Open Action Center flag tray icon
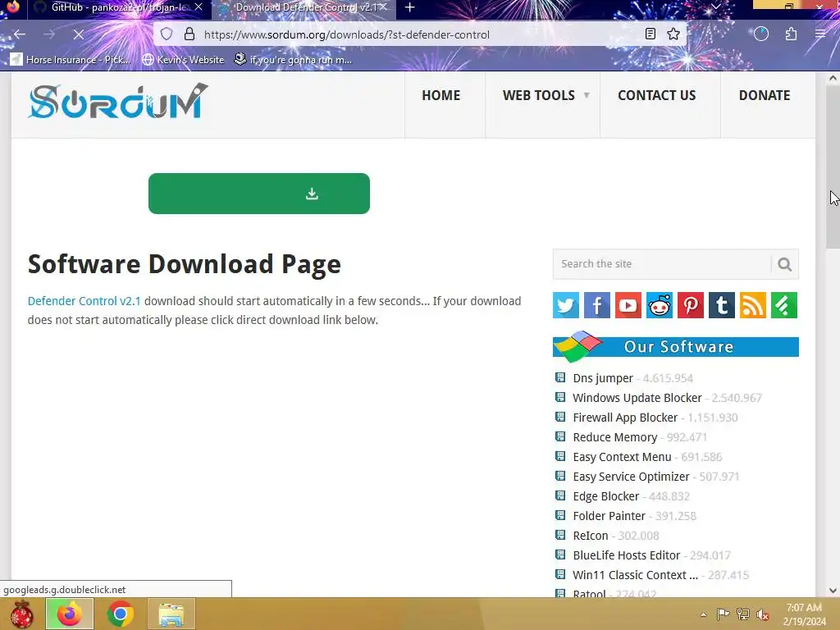This screenshot has height=630, width=840. pyautogui.click(x=723, y=614)
